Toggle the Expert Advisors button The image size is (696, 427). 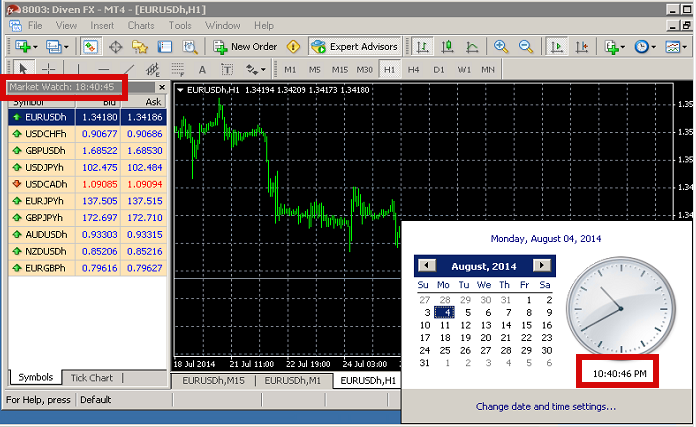(x=354, y=47)
